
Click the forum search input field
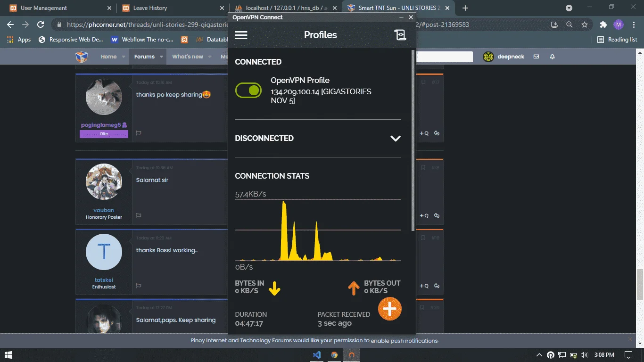444,57
